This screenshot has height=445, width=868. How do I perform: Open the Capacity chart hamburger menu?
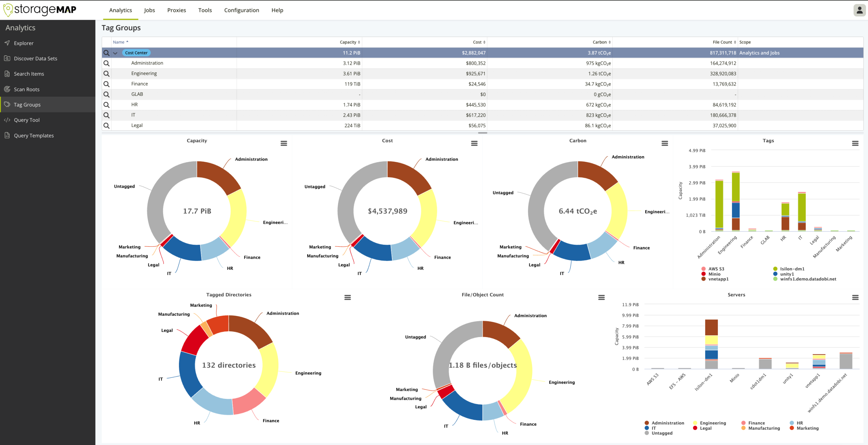(284, 144)
